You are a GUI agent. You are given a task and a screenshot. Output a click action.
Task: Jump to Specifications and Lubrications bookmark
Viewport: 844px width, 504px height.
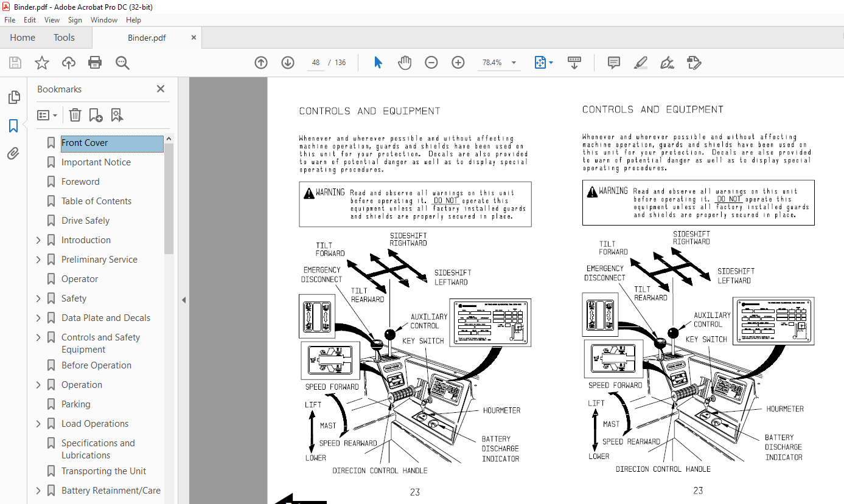(98, 449)
